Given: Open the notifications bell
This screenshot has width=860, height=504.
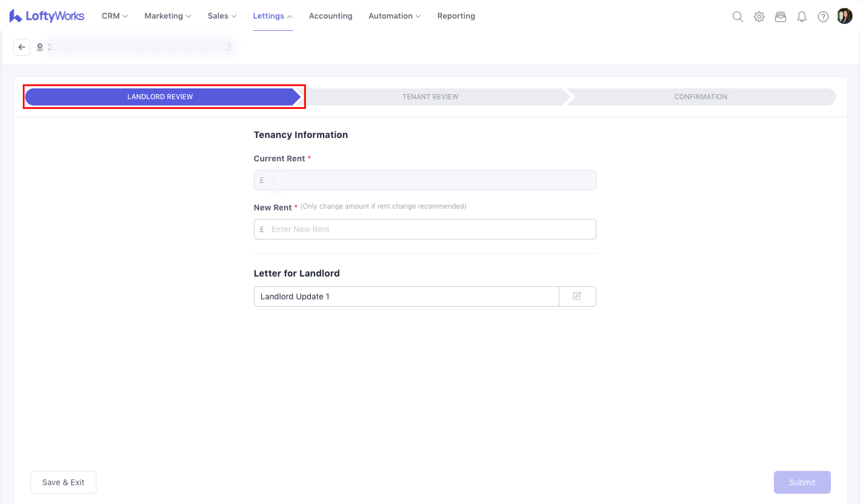Looking at the screenshot, I should (802, 16).
